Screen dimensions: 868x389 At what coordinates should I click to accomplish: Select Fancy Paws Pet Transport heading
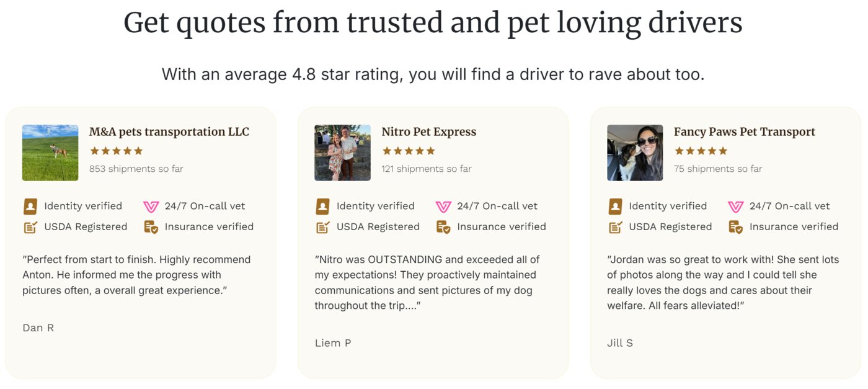744,132
